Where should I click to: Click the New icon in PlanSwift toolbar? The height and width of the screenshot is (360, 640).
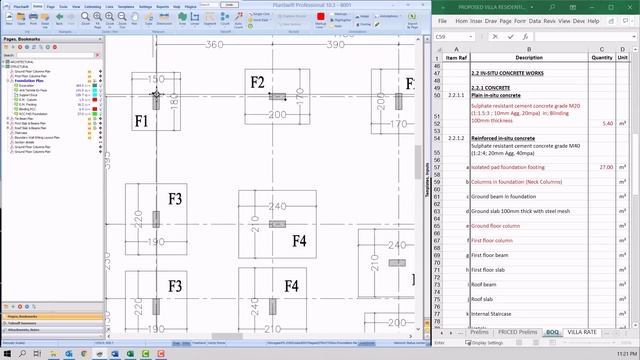coord(9,17)
